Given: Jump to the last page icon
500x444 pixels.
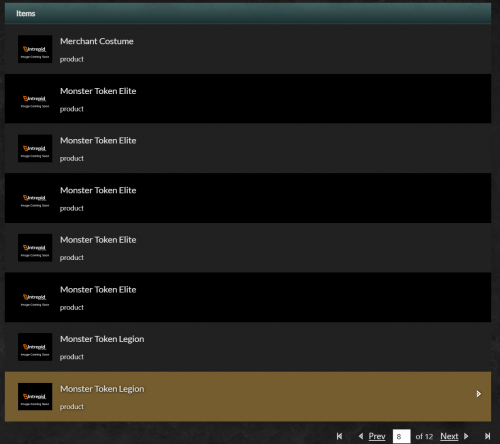Looking at the screenshot, I should [x=487, y=436].
